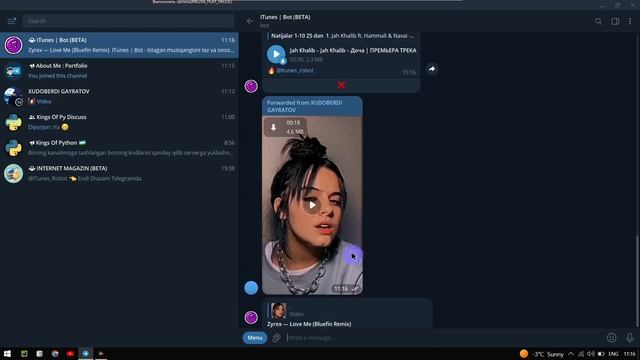The image size is (640, 360).
Task: Download the 4.6 MB video
Action: [273, 127]
